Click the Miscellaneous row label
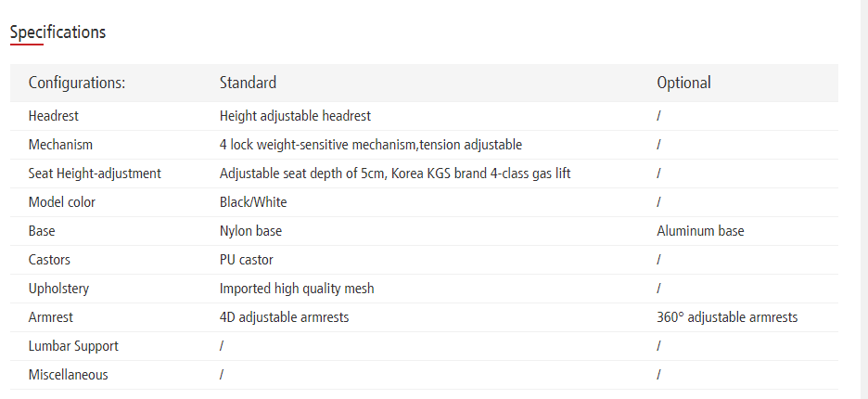 point(68,375)
